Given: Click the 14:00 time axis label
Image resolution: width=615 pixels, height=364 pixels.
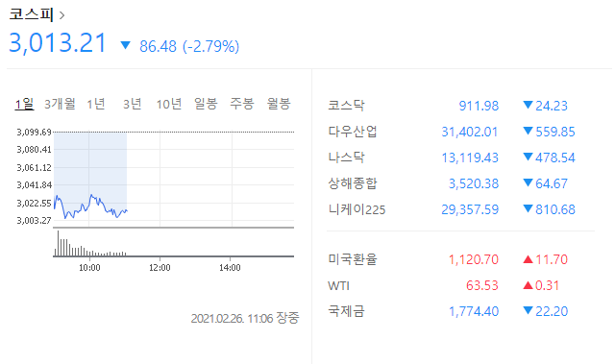Looking at the screenshot, I should pyautogui.click(x=230, y=268).
